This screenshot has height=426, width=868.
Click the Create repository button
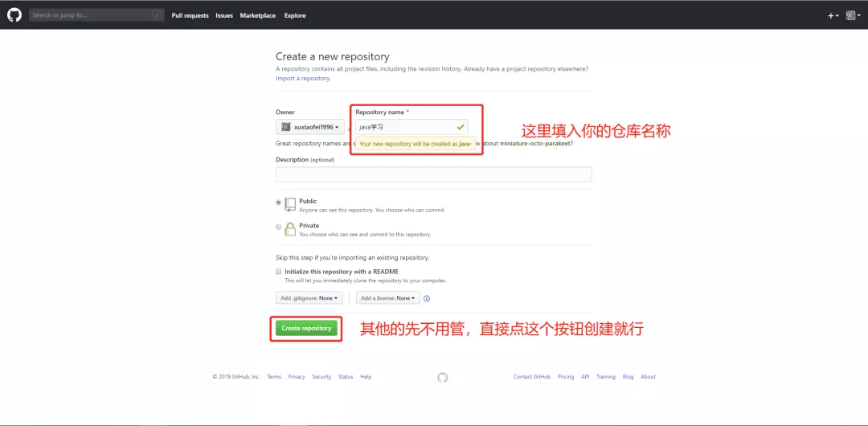[306, 328]
